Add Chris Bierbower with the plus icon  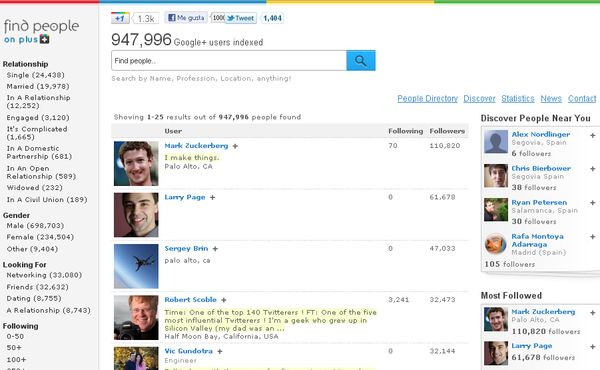click(592, 169)
